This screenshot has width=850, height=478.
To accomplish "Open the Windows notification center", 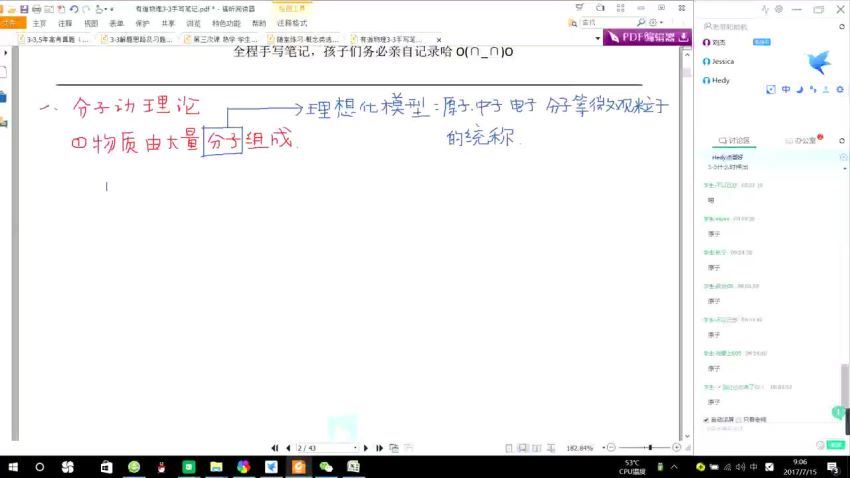I will [x=833, y=467].
